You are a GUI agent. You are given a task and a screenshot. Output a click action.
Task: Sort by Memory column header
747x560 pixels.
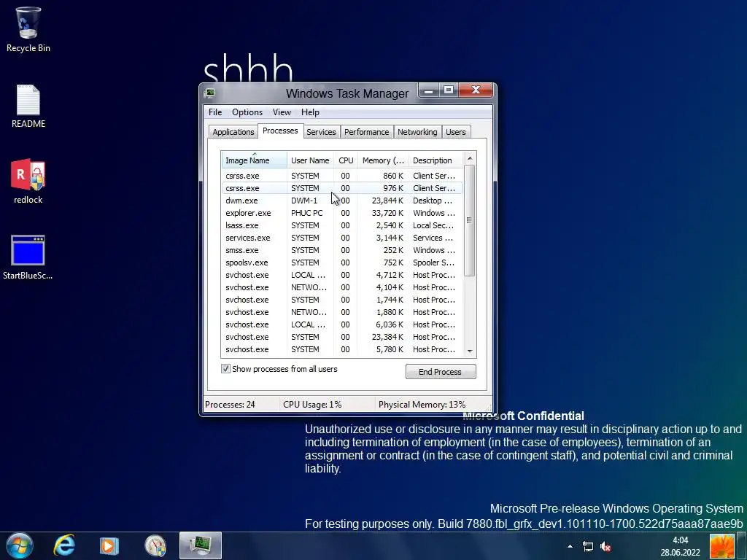point(383,160)
